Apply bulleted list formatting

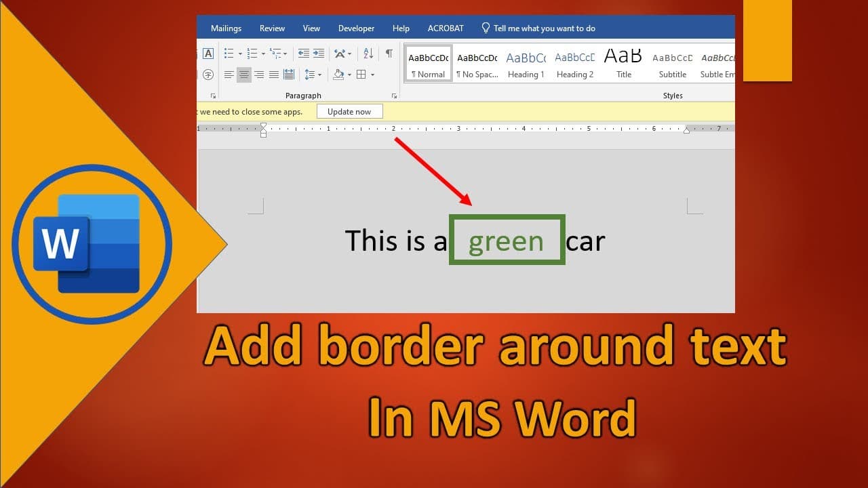[229, 53]
